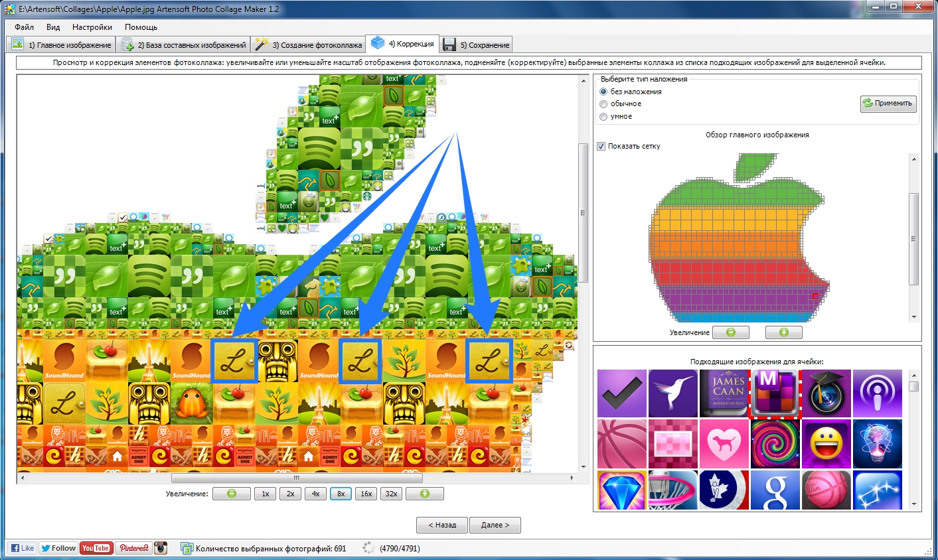Click the Применить button
This screenshot has width=938, height=560.
pos(888,104)
